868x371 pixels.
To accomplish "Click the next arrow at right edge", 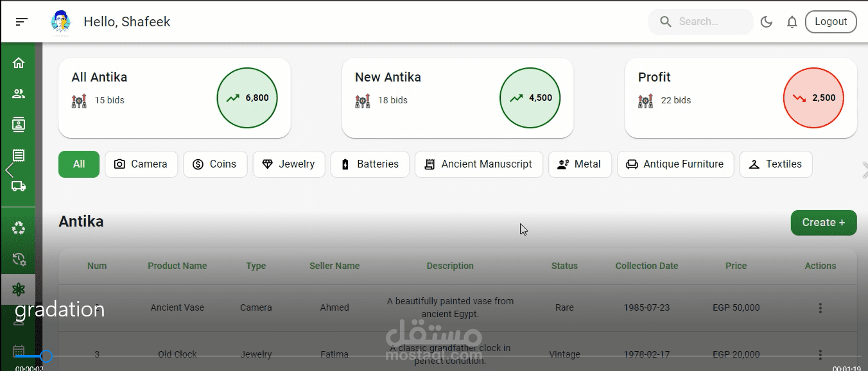I will click(x=864, y=170).
